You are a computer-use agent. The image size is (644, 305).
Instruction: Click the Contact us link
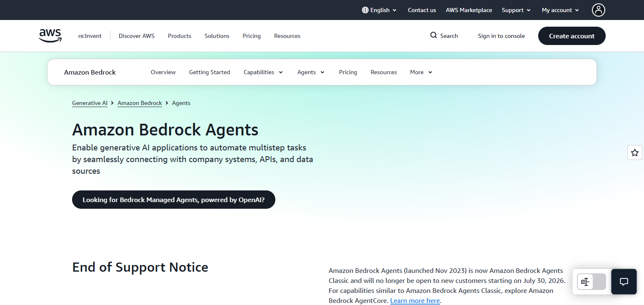pyautogui.click(x=422, y=10)
